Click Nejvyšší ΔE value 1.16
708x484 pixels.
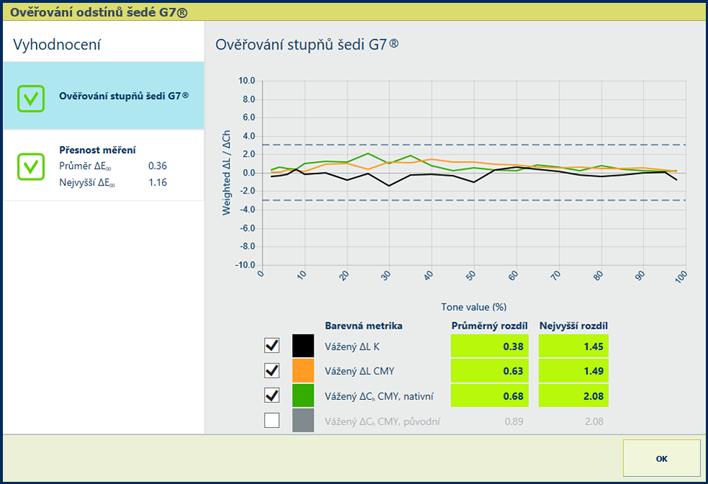pos(158,182)
